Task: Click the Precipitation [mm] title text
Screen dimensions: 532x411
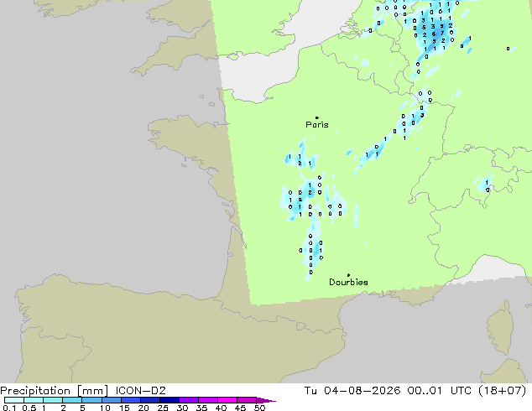Action: click(x=55, y=391)
